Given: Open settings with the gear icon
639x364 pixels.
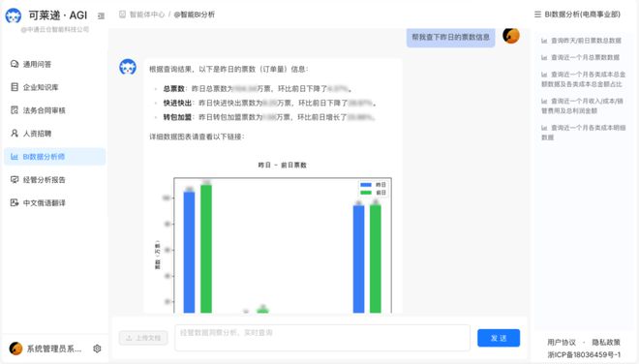Looking at the screenshot, I should click(x=97, y=349).
